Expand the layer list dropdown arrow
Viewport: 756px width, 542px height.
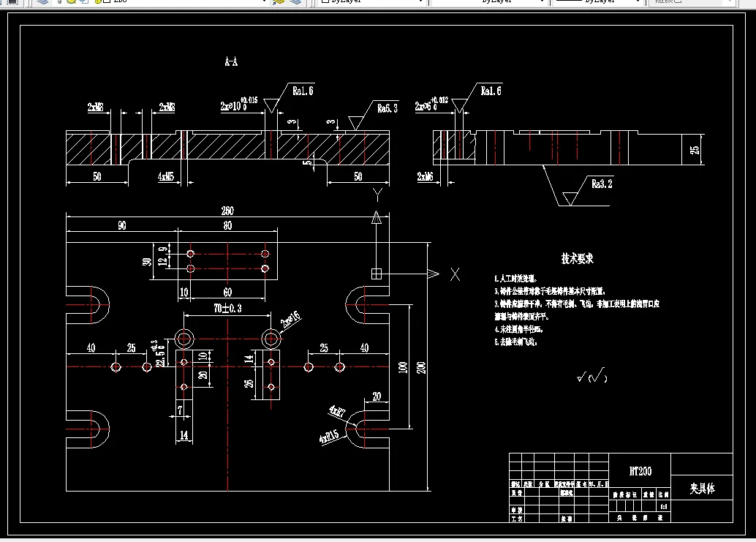[x=264, y=1]
